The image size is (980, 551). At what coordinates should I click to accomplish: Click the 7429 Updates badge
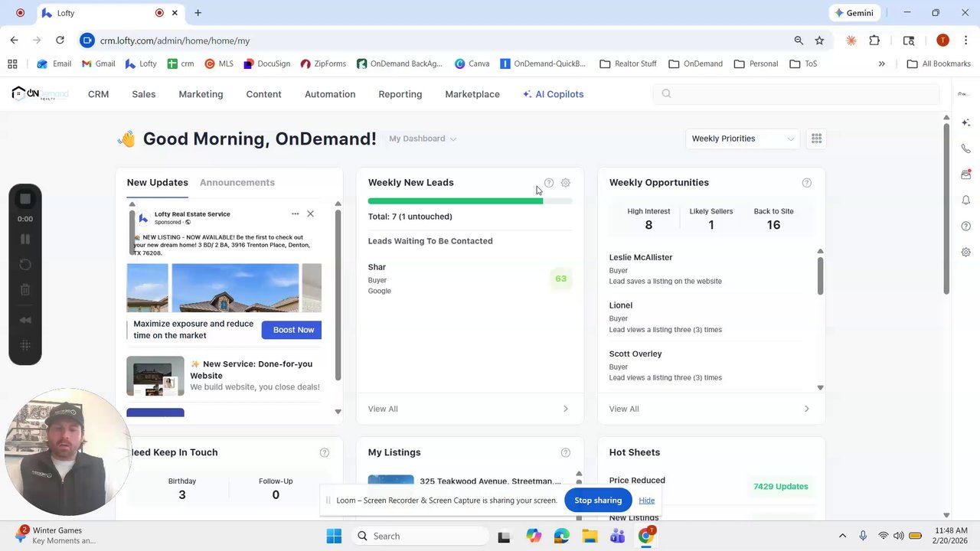coord(781,487)
